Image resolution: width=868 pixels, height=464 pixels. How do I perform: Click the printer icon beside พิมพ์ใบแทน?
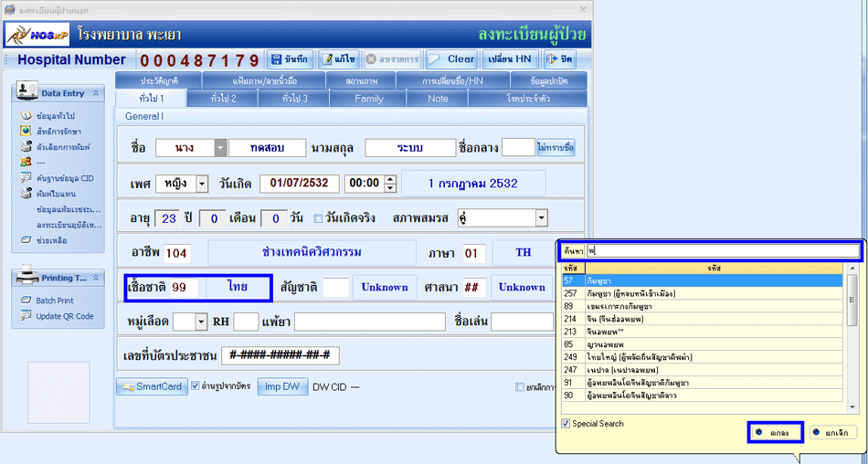[x=26, y=194]
